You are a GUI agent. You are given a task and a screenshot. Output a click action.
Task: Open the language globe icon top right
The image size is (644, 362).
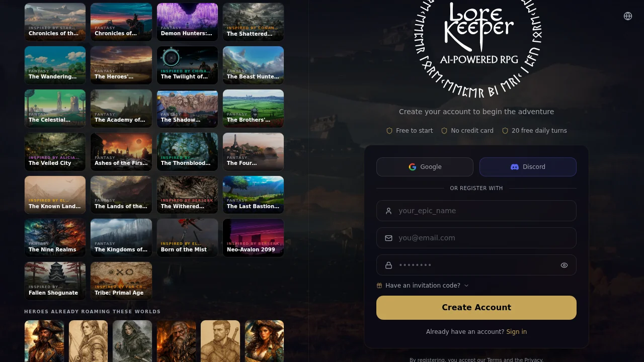627,16
